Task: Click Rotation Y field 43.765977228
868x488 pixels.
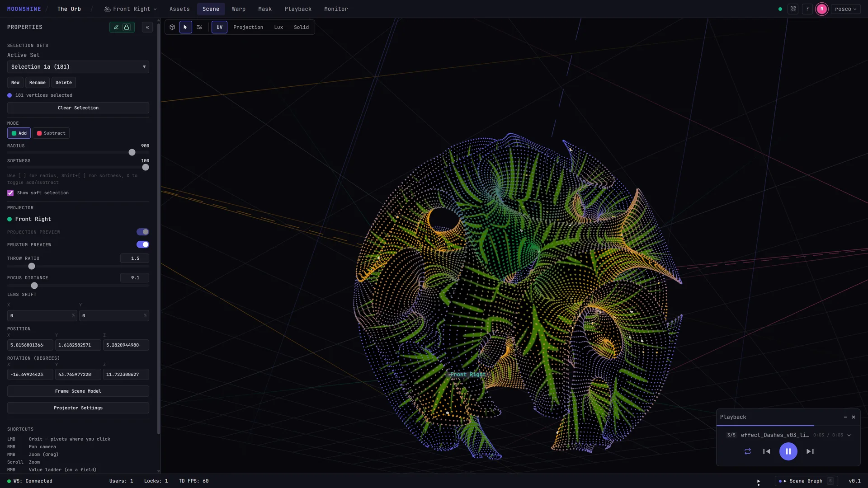Action: [78, 375]
